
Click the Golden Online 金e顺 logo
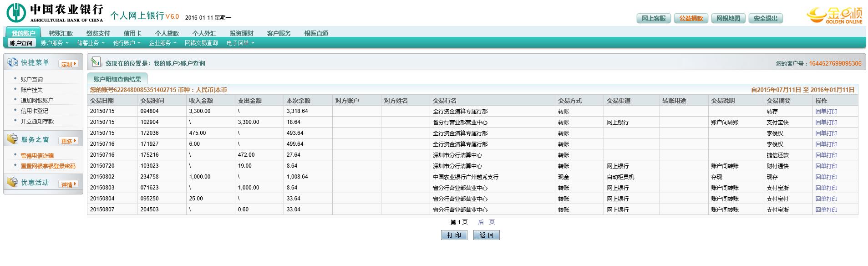(834, 16)
